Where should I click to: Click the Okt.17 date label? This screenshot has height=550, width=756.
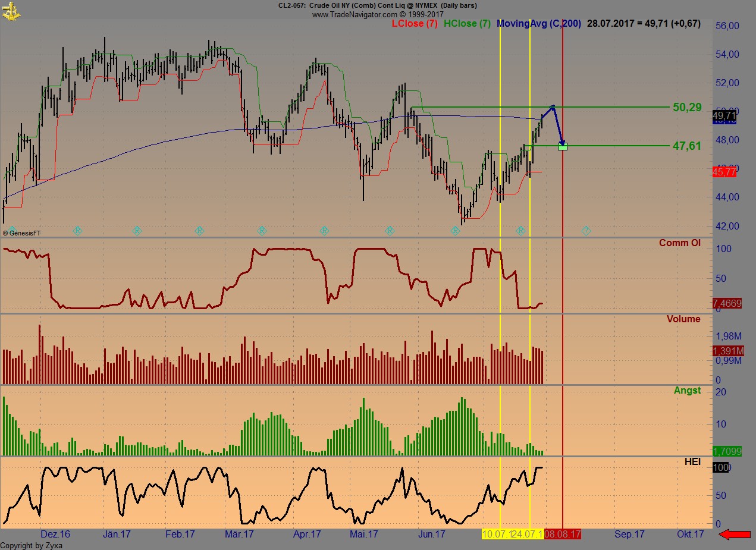coord(691,535)
